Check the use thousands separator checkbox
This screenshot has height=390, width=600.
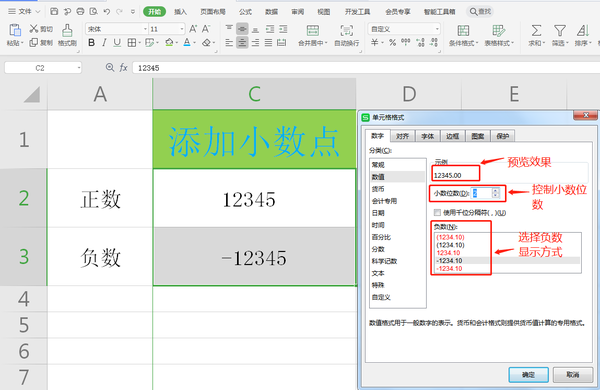click(x=437, y=212)
